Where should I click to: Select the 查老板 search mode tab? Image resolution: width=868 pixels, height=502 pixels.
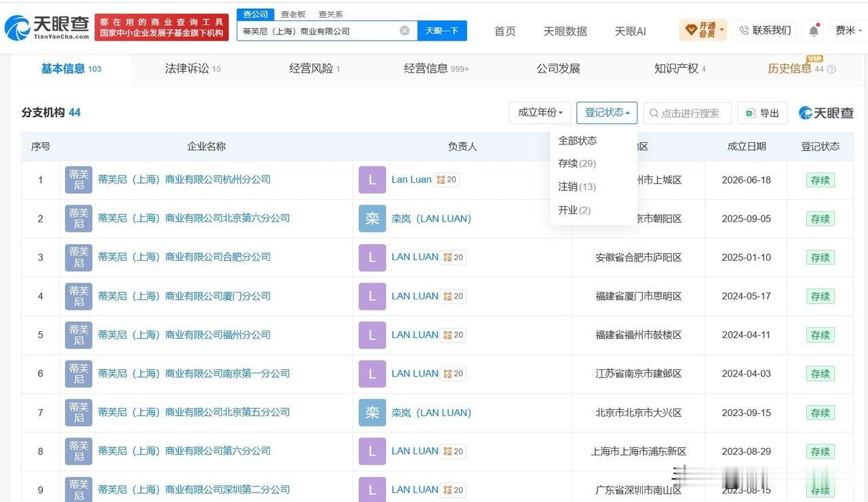click(294, 14)
